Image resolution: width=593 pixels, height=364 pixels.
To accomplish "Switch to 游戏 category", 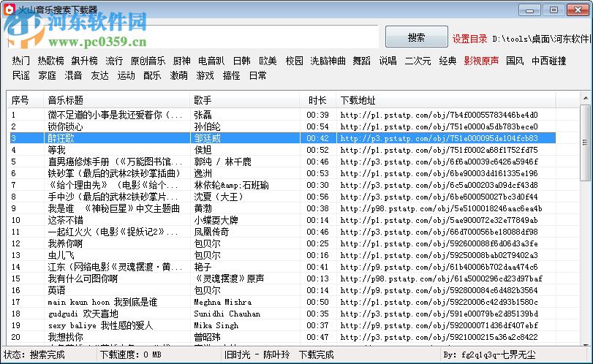I will point(205,75).
